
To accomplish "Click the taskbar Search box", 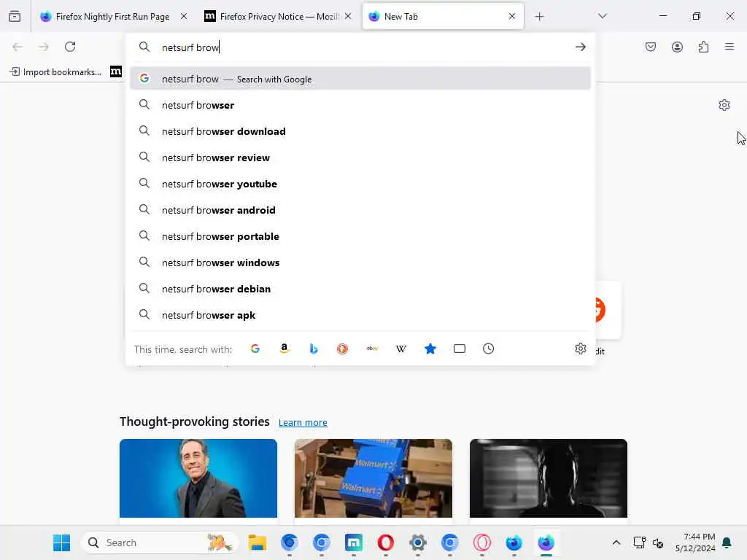I will coord(160,542).
